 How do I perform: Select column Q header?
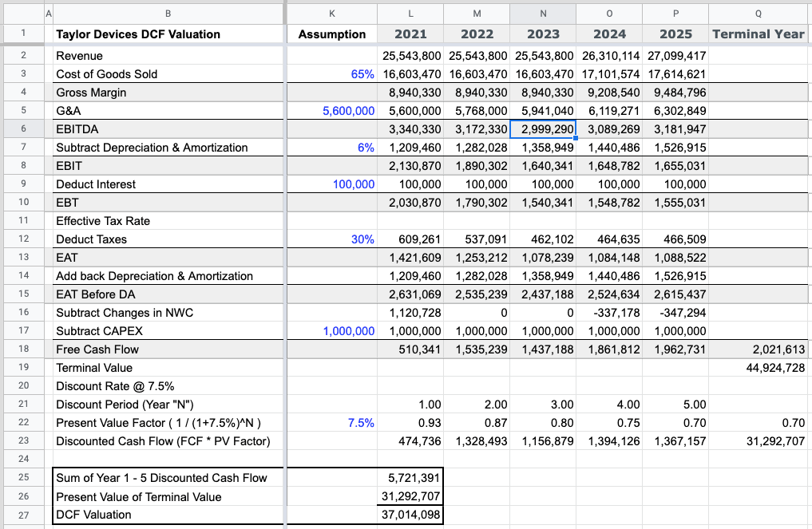point(759,14)
